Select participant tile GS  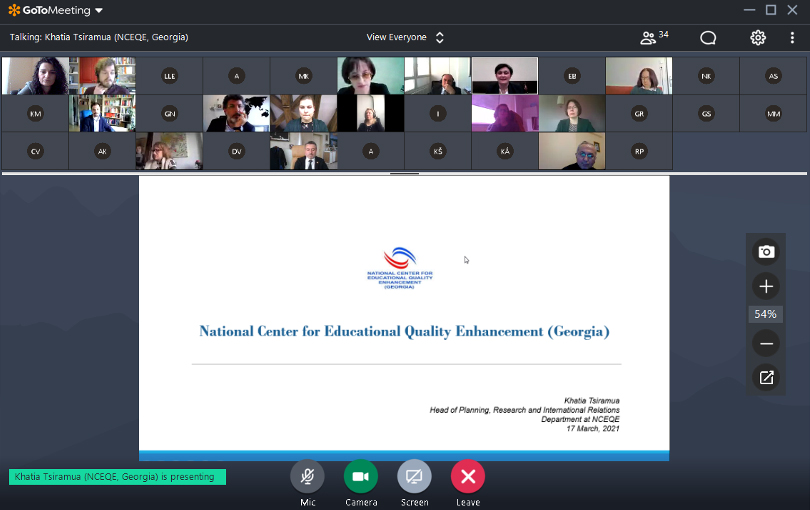[706, 114]
